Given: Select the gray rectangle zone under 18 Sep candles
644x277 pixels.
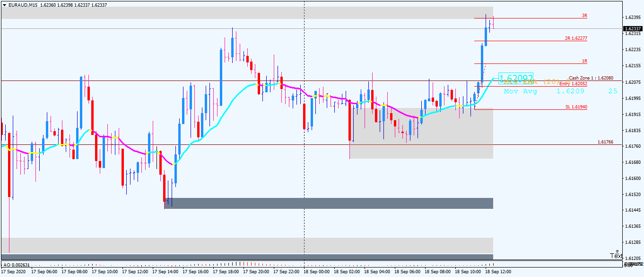Looking at the screenshot, I should [421, 133].
